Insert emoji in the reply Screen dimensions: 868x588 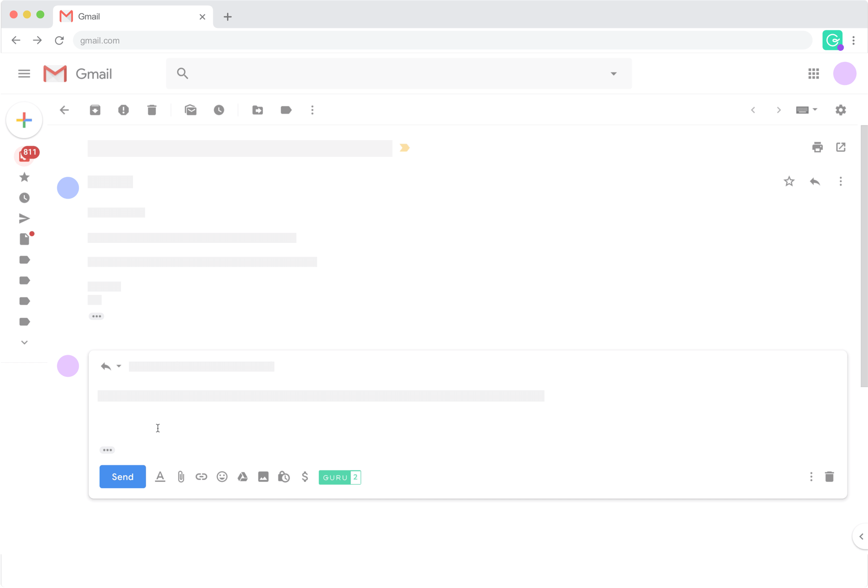click(x=222, y=477)
